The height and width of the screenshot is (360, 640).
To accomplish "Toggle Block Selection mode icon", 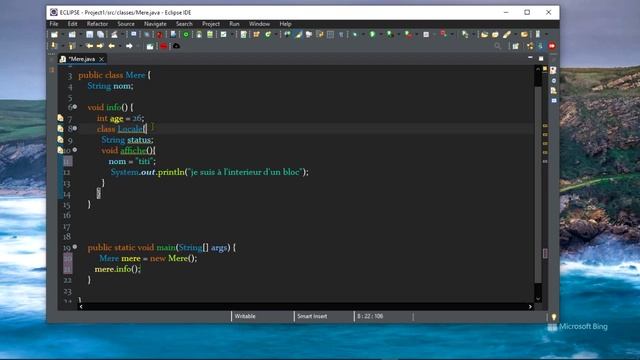I will coord(330,35).
